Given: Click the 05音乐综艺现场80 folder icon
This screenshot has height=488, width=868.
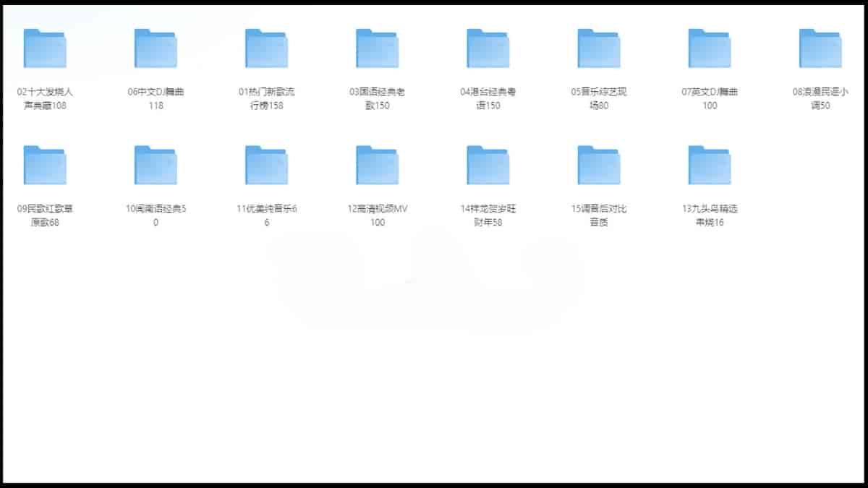Looking at the screenshot, I should [x=598, y=48].
